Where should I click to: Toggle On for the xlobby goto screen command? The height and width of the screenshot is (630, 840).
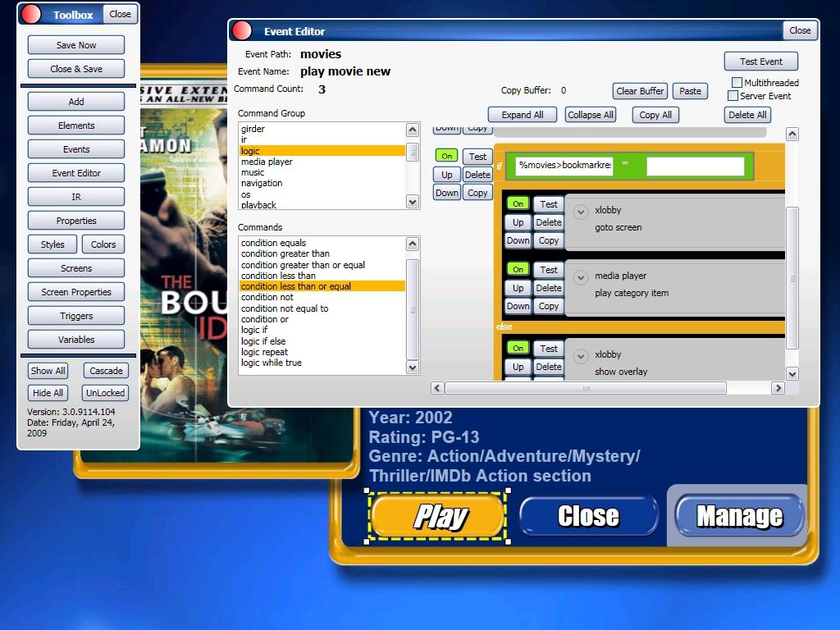click(518, 203)
